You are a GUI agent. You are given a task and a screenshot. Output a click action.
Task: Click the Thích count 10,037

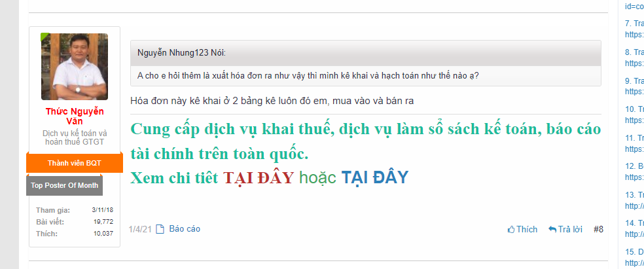[x=103, y=234]
